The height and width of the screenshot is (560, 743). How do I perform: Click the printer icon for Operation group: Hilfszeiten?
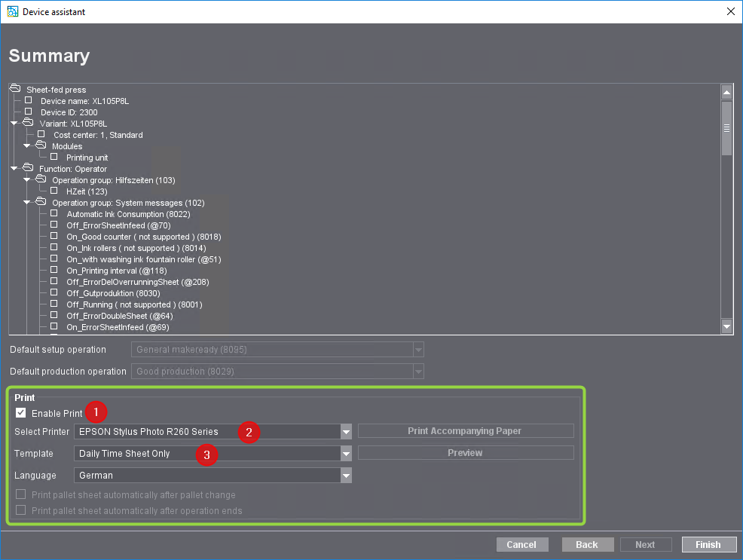click(x=39, y=180)
